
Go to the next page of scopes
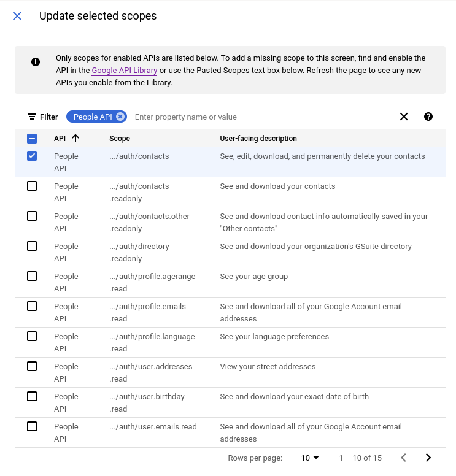428,458
